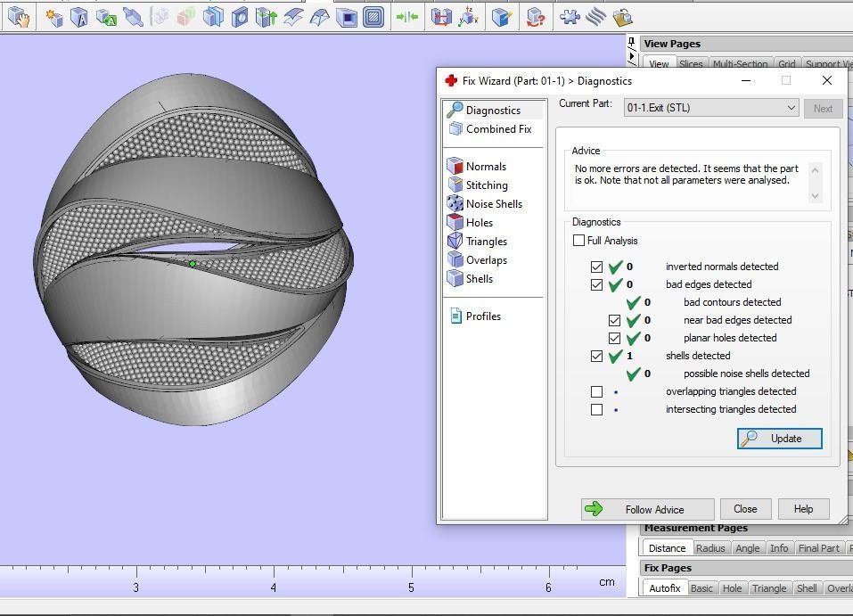Select the Hole tab in Fix Pages

[732, 588]
